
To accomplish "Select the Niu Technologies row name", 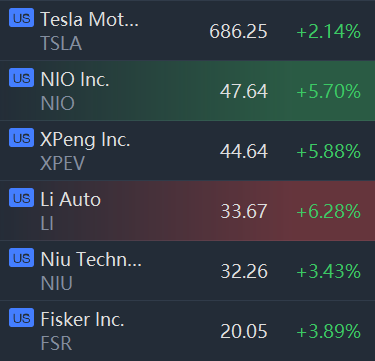I will [x=91, y=259].
